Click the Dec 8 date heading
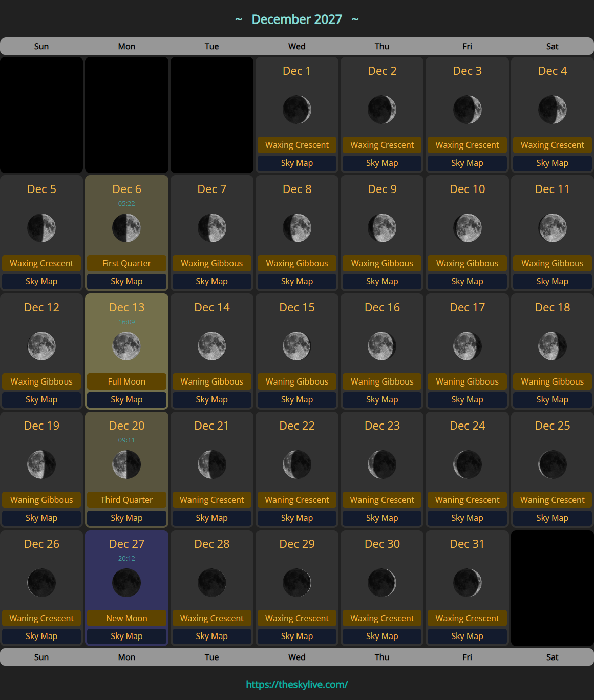Screen dimensions: 594x700 [297, 189]
